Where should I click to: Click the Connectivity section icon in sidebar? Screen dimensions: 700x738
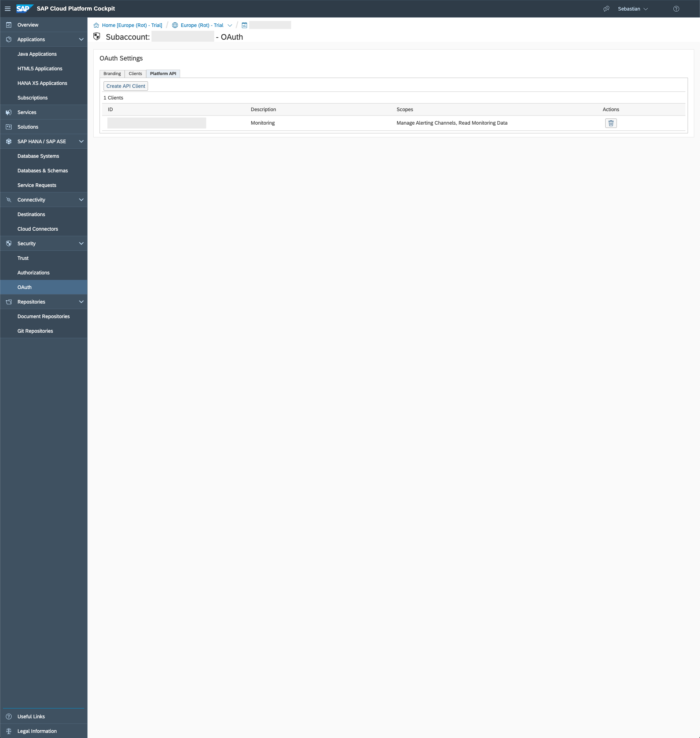pos(8,200)
